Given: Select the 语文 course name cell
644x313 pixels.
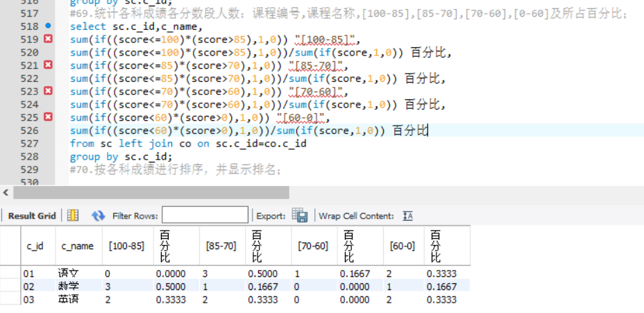Looking at the screenshot, I should coord(79,273).
